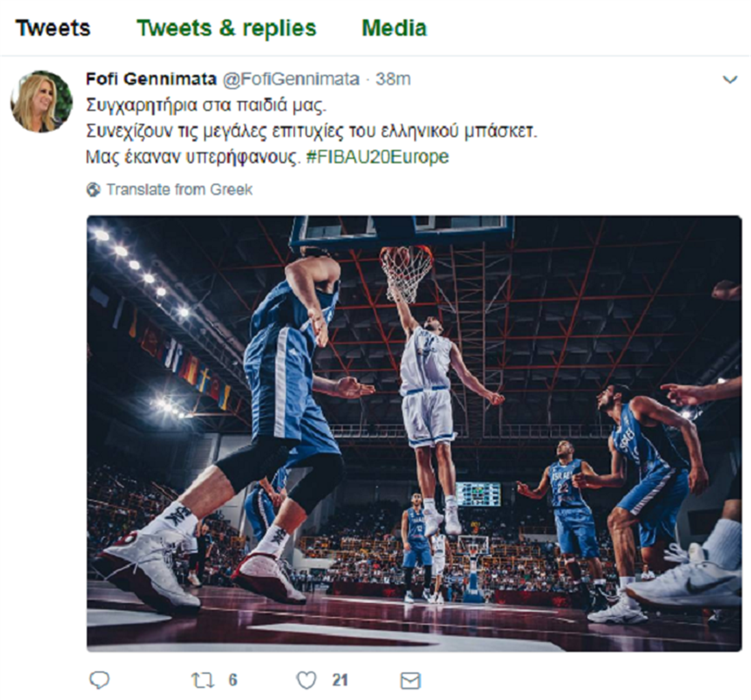Send tweet via the envelope message icon
The image size is (751, 700).
tap(409, 681)
